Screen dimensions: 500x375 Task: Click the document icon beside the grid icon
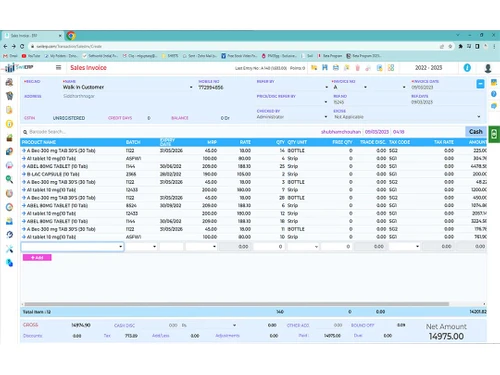380,68
